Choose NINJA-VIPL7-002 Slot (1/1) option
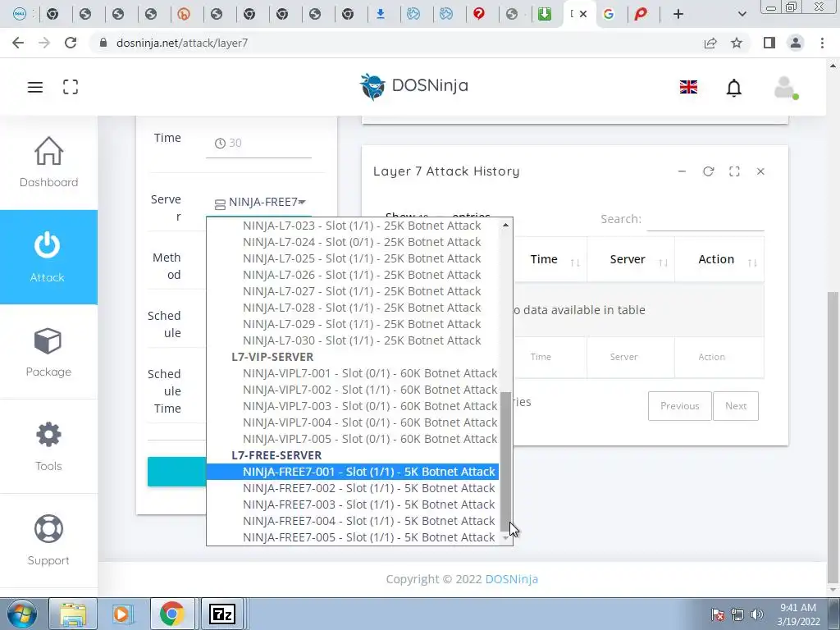 pos(353,390)
